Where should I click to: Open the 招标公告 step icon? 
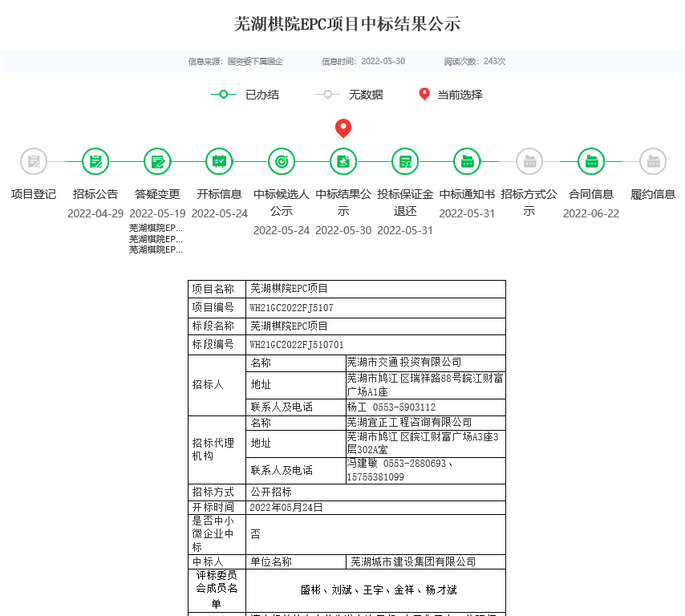click(x=95, y=162)
